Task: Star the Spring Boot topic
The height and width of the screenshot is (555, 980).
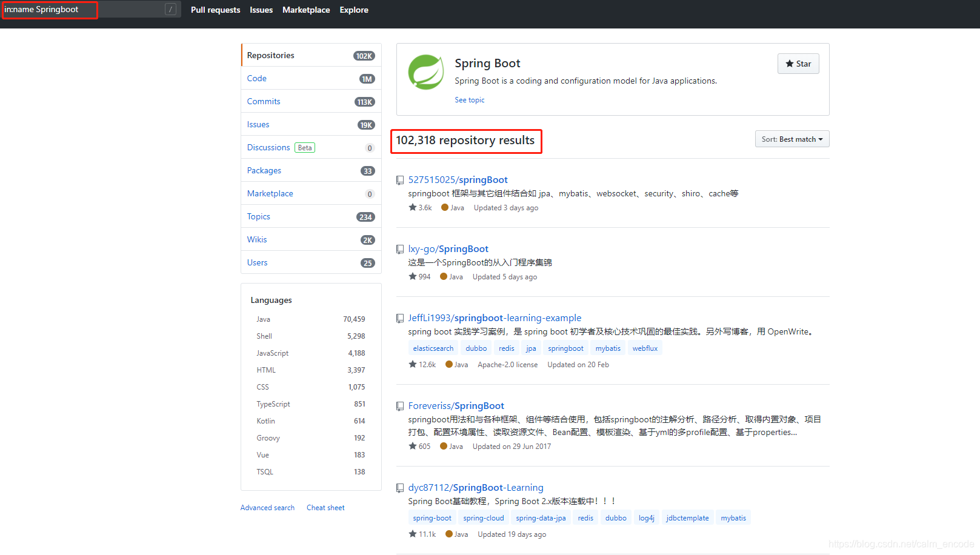Action: pyautogui.click(x=798, y=64)
